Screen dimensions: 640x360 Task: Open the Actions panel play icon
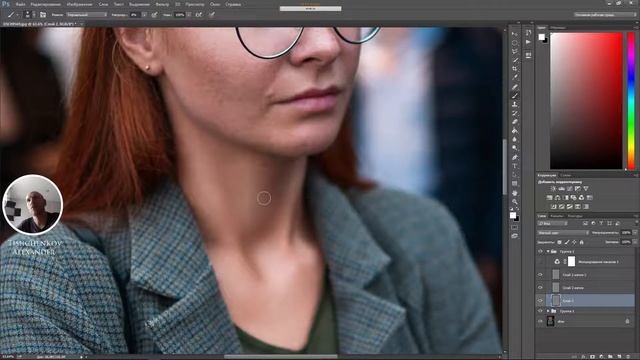tap(529, 42)
